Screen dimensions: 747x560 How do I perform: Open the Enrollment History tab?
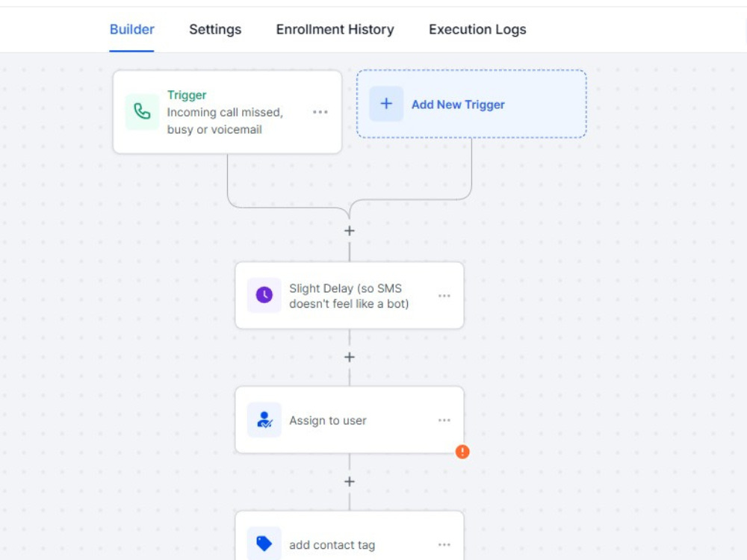point(335,30)
